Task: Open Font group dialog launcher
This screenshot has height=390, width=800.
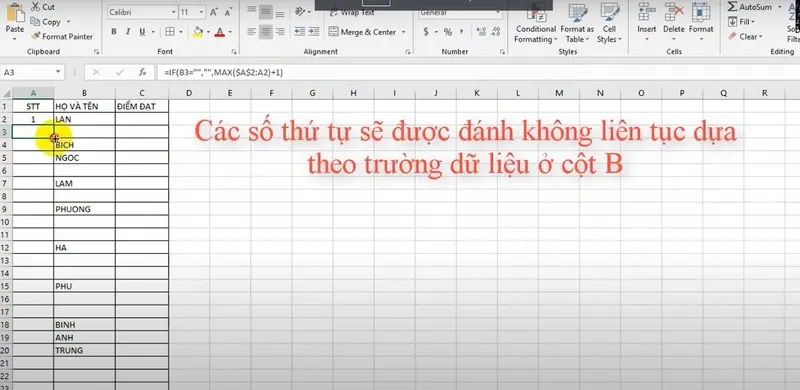Action: [x=234, y=52]
